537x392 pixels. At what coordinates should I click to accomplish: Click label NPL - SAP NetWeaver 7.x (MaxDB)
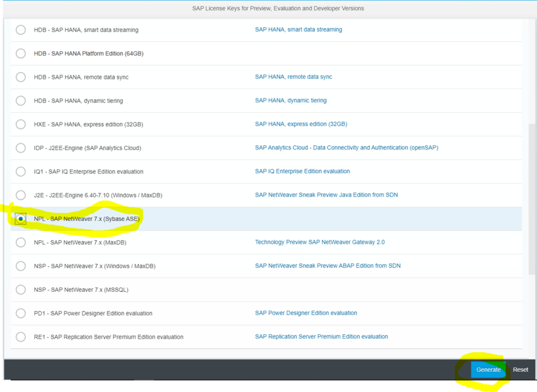(x=80, y=243)
